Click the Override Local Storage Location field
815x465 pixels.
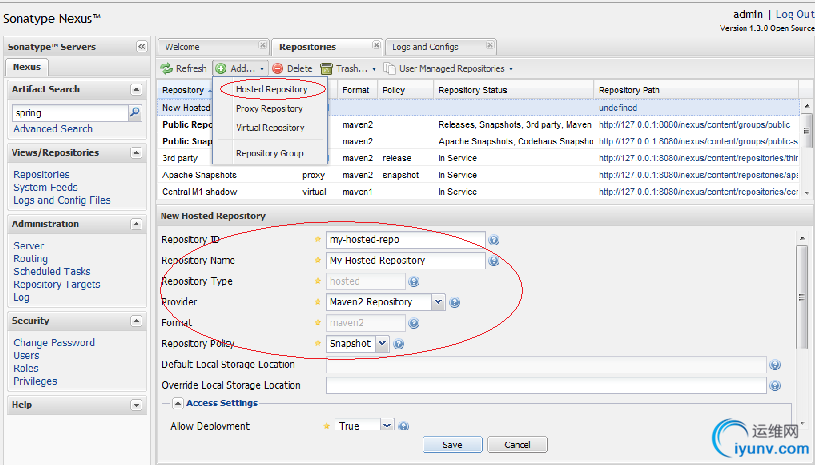click(x=546, y=386)
